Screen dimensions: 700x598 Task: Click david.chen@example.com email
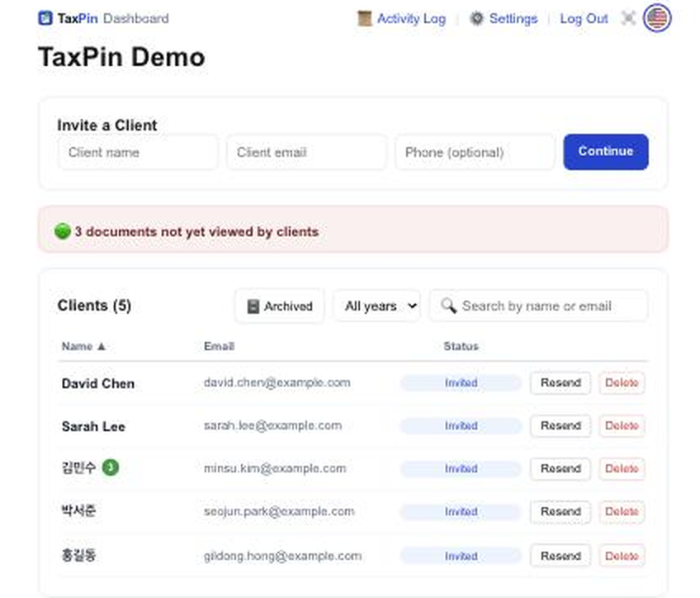pyautogui.click(x=277, y=382)
